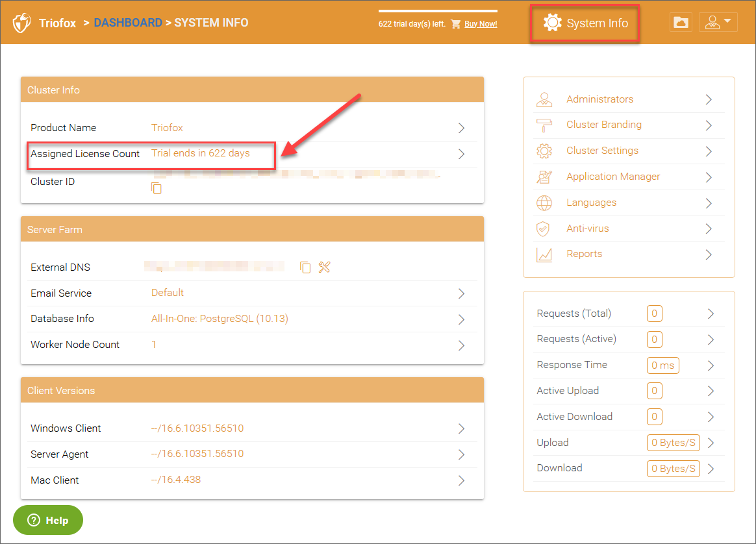Click the Triofox product name value

(167, 128)
